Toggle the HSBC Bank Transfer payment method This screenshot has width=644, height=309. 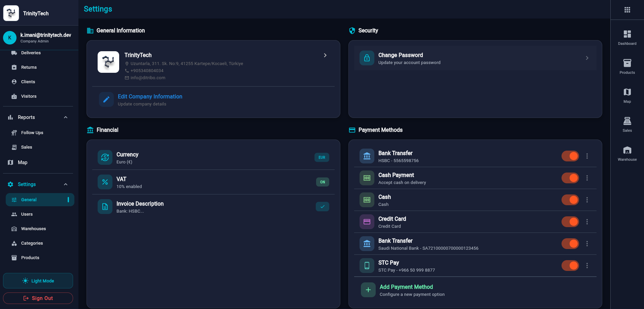570,156
